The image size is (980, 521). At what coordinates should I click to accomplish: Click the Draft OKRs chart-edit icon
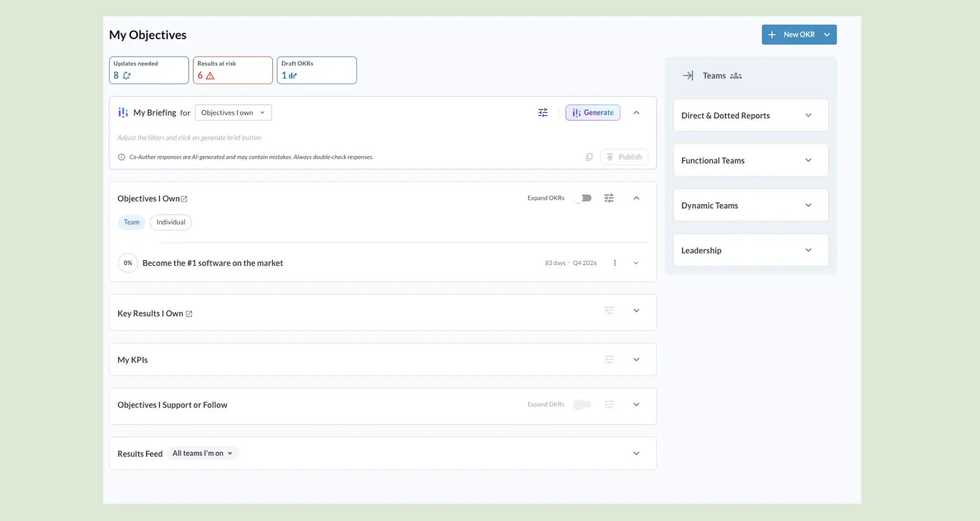coord(293,76)
